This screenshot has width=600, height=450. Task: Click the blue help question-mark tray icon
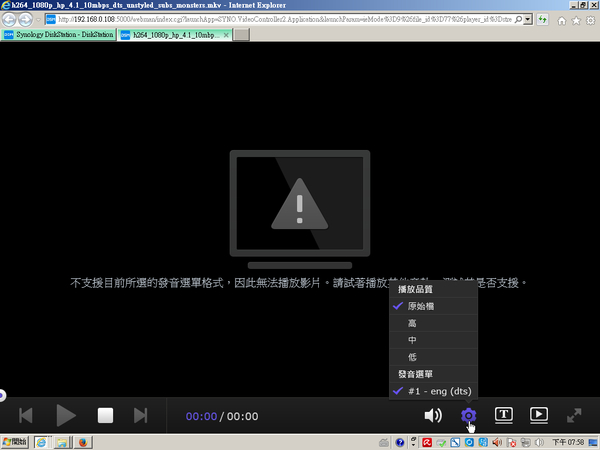(400, 443)
